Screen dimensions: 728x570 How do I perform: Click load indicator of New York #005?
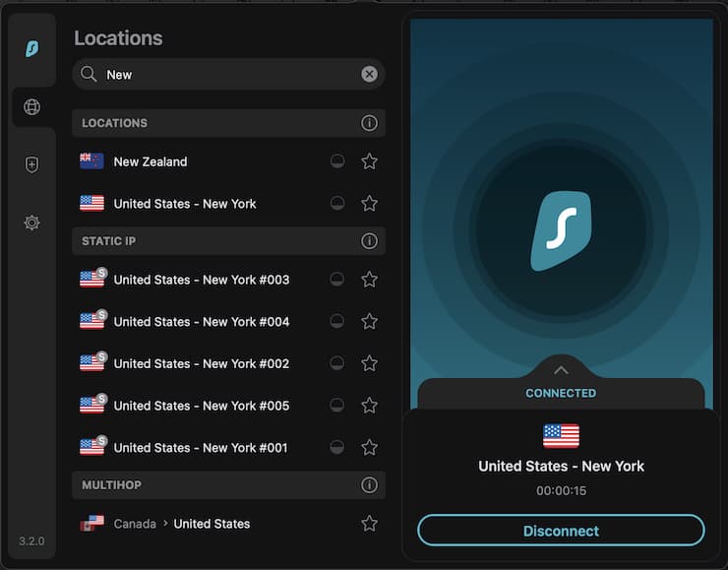[337, 405]
